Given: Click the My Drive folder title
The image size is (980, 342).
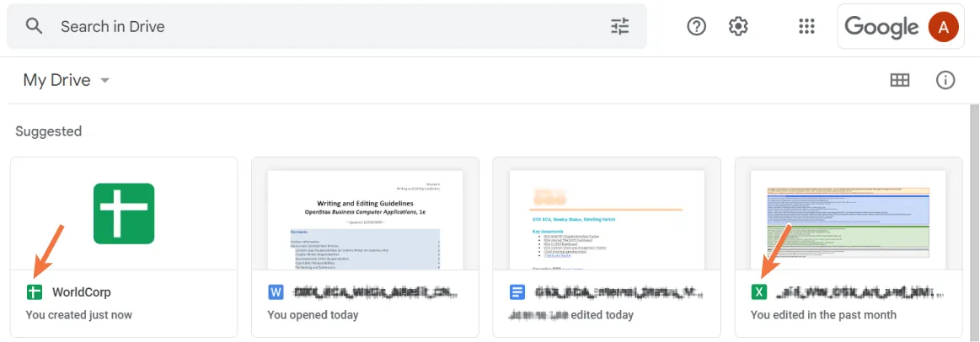Looking at the screenshot, I should pos(56,80).
